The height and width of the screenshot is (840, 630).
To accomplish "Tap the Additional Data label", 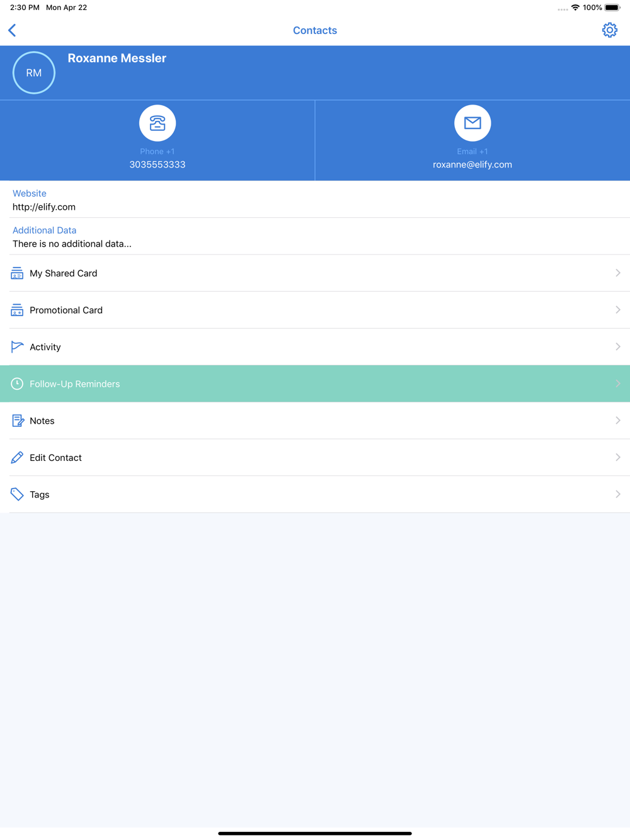I will tap(44, 230).
